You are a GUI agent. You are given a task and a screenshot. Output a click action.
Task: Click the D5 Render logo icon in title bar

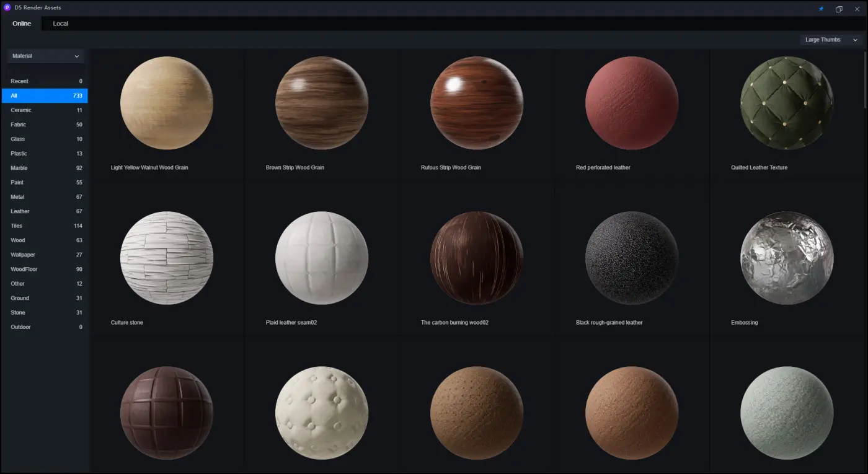point(7,7)
